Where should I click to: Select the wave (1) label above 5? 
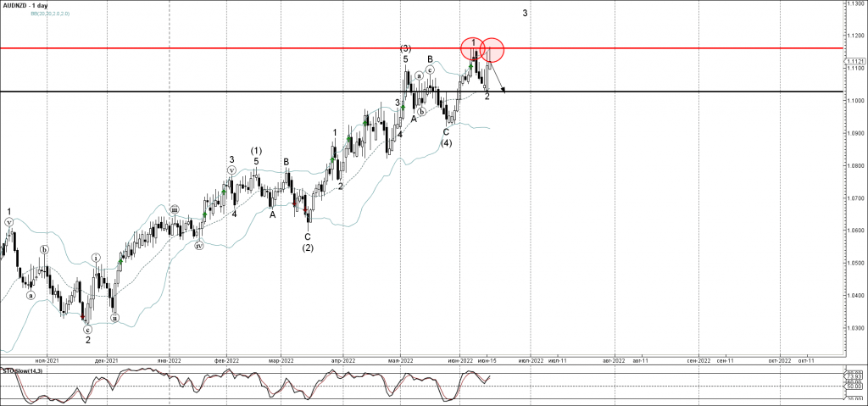[x=256, y=151]
